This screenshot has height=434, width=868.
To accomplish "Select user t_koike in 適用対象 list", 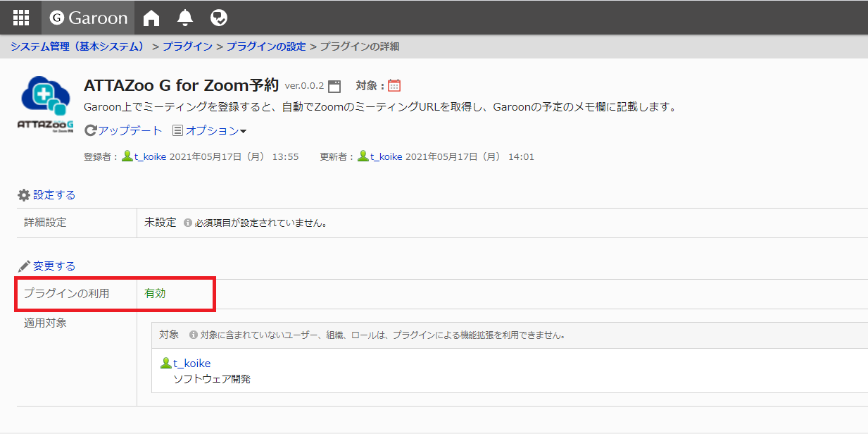I will point(191,364).
